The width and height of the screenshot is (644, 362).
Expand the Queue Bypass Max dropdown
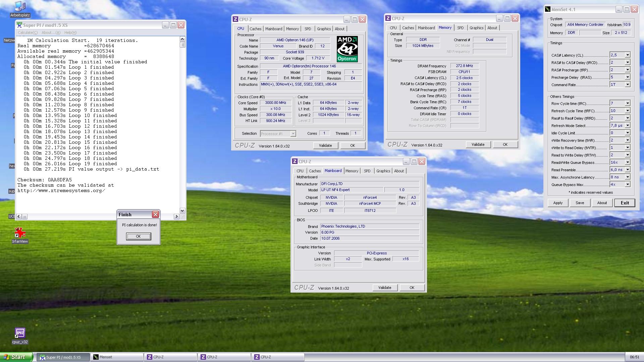click(627, 184)
